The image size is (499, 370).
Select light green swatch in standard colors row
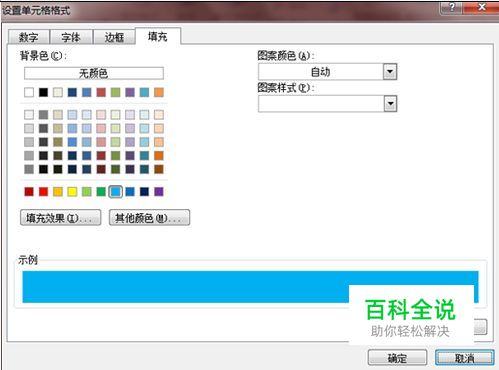pos(87,192)
